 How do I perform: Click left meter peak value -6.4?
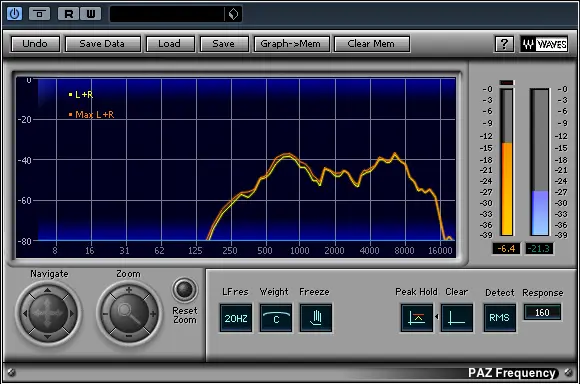click(506, 249)
